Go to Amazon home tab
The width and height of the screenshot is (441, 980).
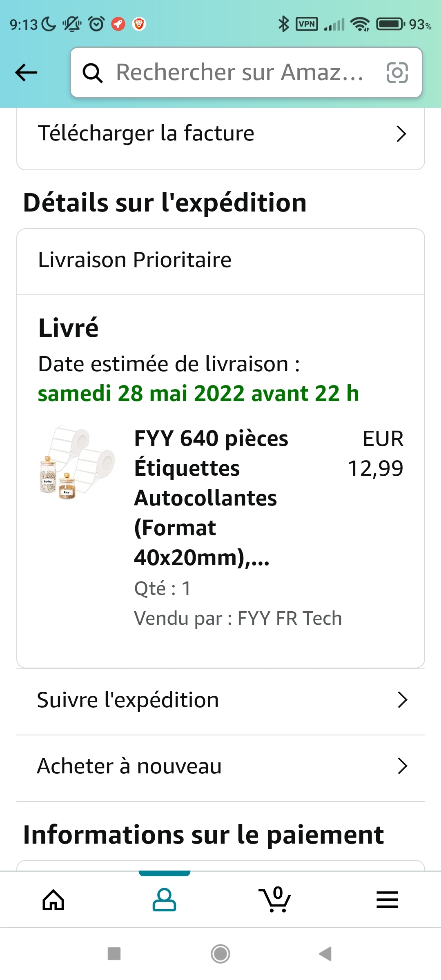pos(53,900)
